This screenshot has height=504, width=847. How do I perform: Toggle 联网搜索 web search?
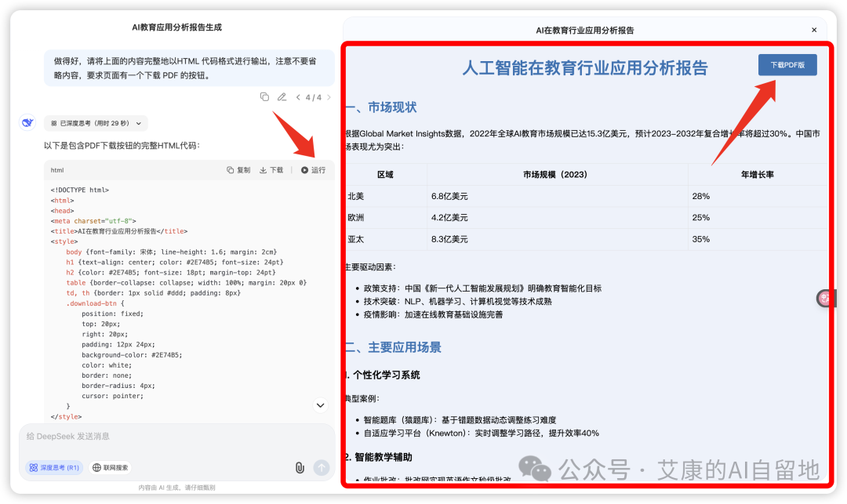(111, 468)
